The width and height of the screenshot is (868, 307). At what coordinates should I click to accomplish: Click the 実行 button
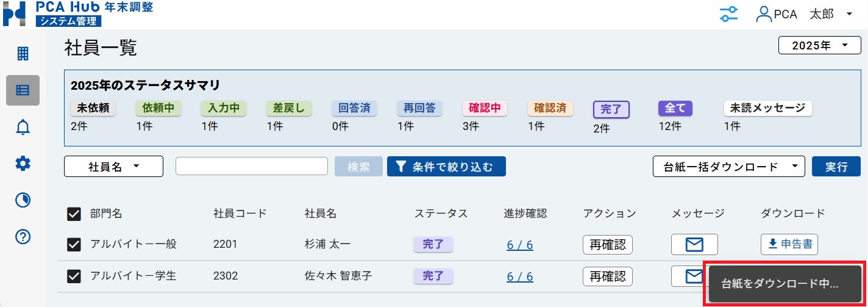pos(836,167)
